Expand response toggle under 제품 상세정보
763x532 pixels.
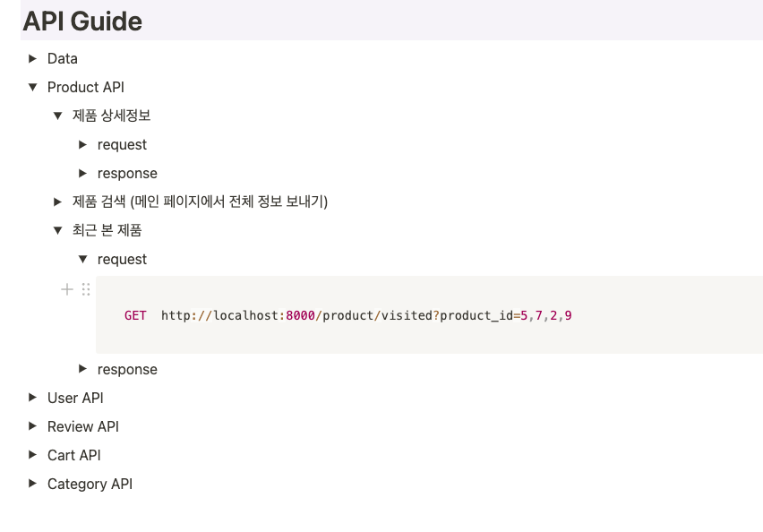[x=82, y=173]
